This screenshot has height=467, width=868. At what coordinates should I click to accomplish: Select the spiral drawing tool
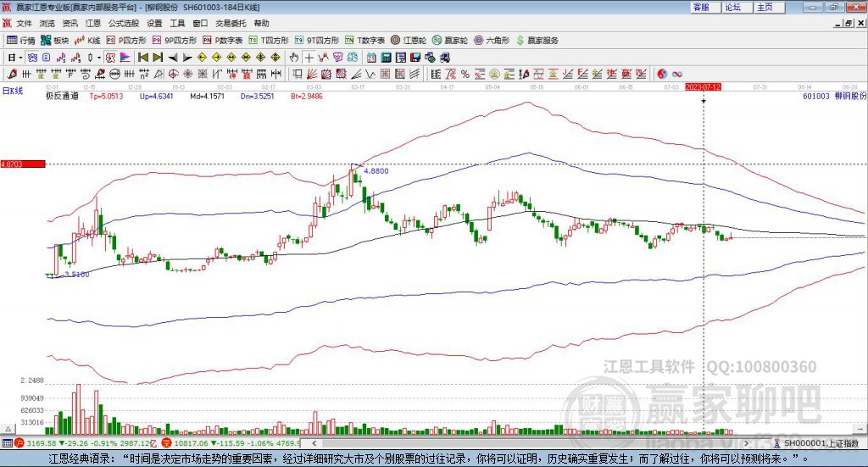(x=86, y=74)
